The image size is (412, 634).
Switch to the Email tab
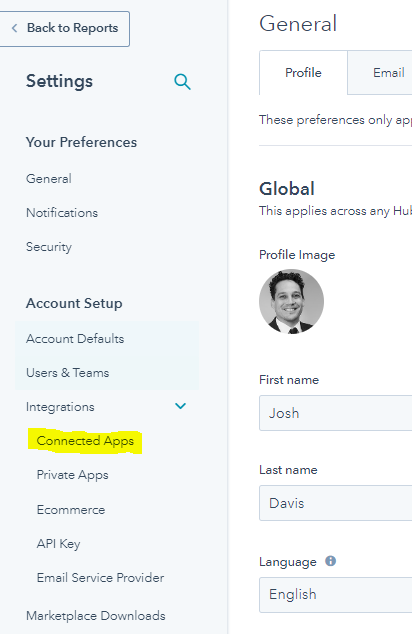pyautogui.click(x=380, y=73)
